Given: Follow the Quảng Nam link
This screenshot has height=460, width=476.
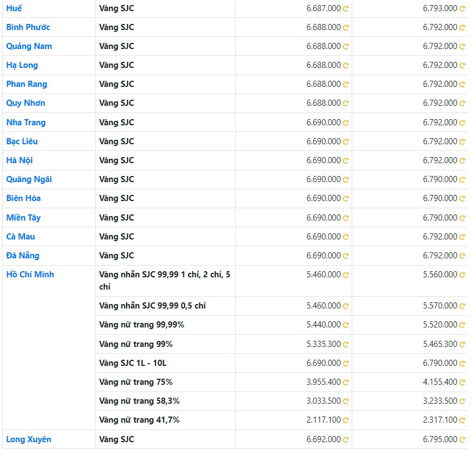Looking at the screenshot, I should point(29,46).
